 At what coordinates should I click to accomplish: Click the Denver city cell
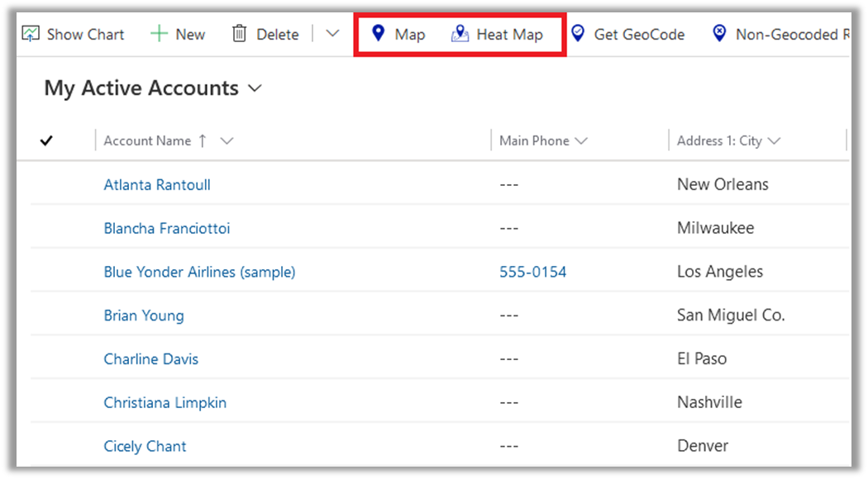(703, 447)
